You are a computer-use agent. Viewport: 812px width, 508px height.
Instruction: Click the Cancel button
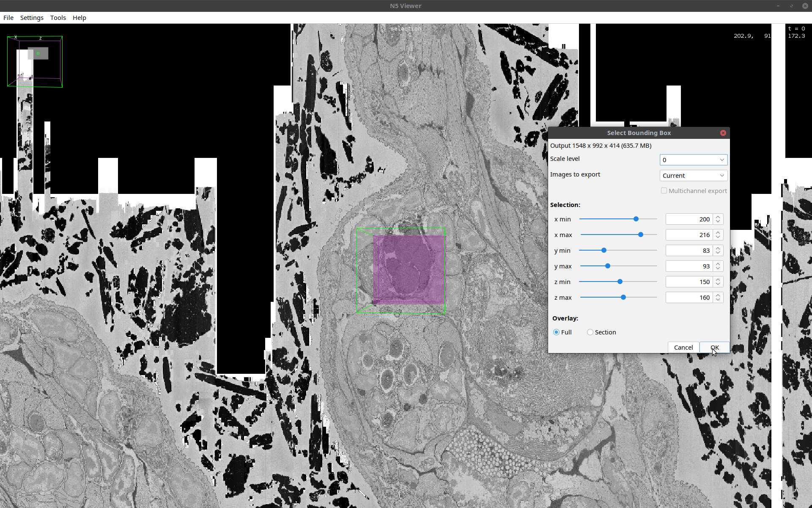[x=683, y=348]
